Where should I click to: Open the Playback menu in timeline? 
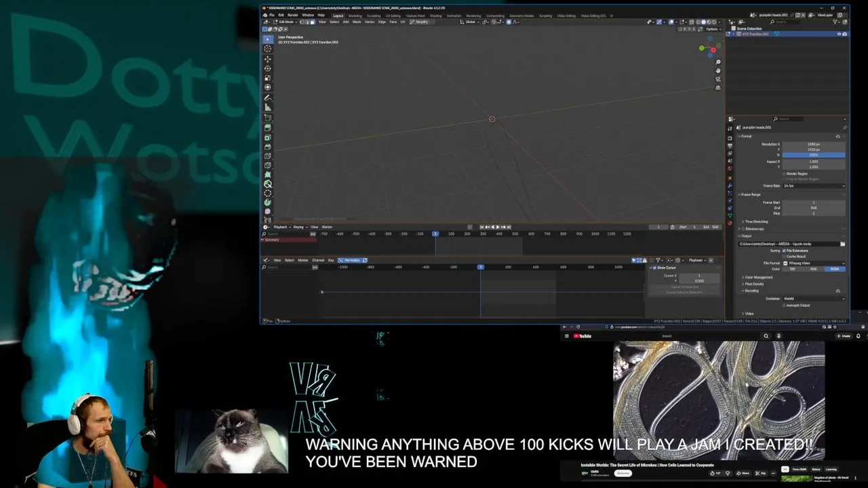[281, 227]
